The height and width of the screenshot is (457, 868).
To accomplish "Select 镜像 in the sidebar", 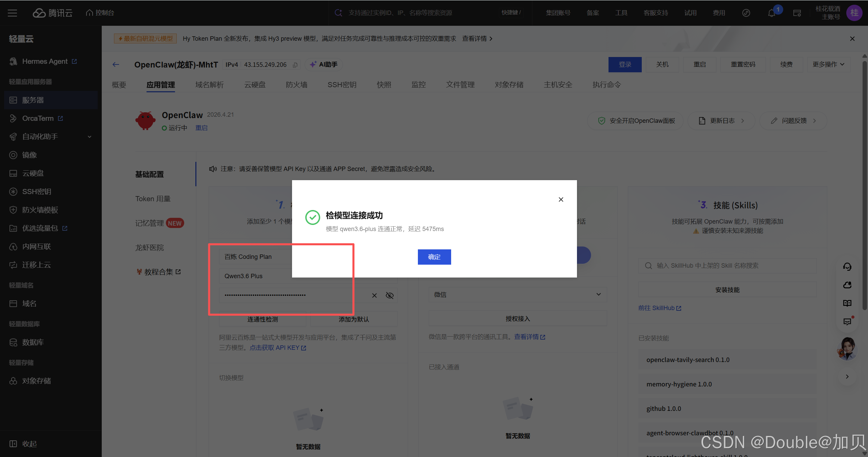I will 51,155.
